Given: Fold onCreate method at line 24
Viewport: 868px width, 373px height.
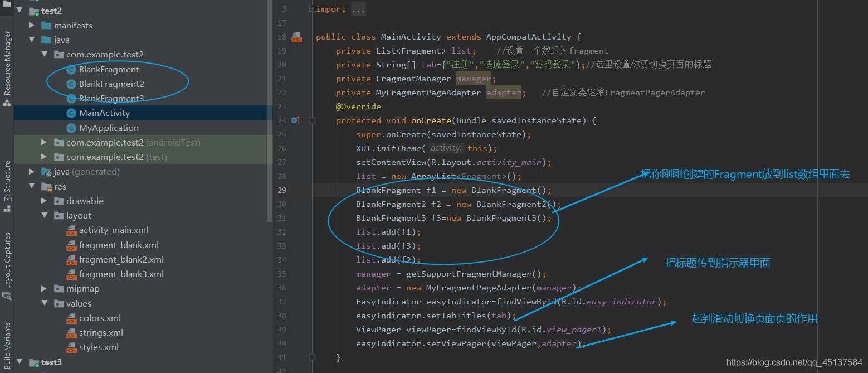Looking at the screenshot, I should click(312, 120).
